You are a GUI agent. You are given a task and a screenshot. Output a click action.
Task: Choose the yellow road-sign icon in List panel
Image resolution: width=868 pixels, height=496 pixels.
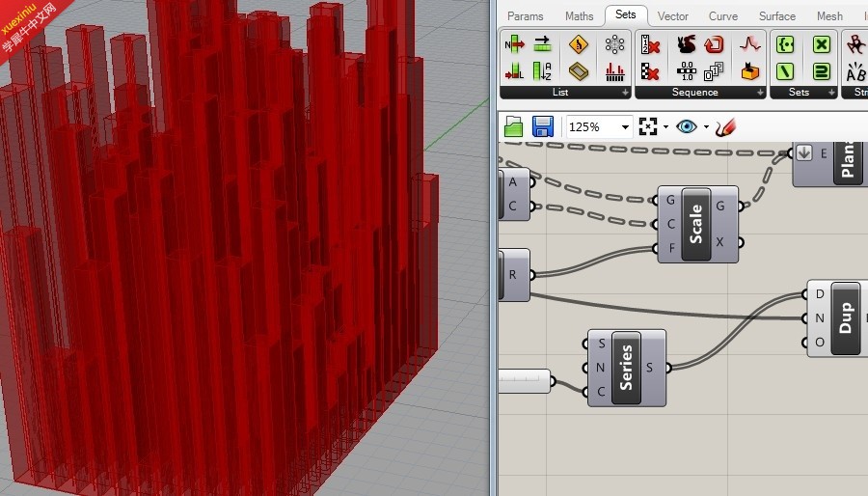tap(579, 44)
